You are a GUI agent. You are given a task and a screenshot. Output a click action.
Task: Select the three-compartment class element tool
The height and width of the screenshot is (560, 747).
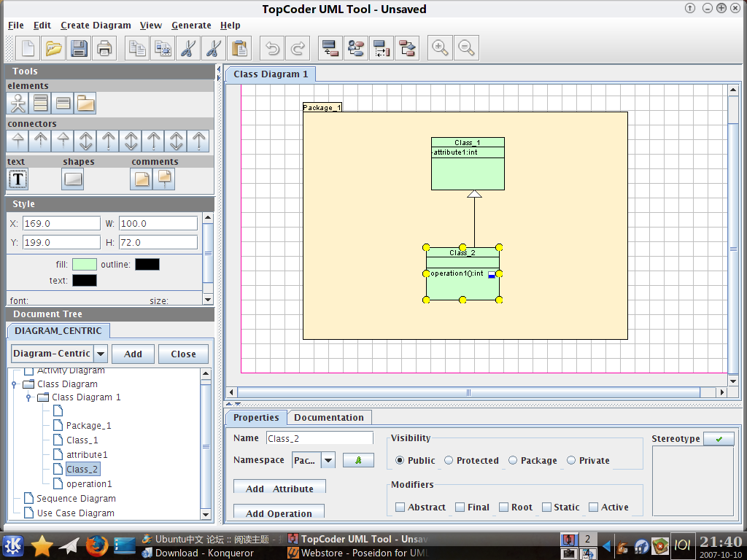click(x=41, y=104)
